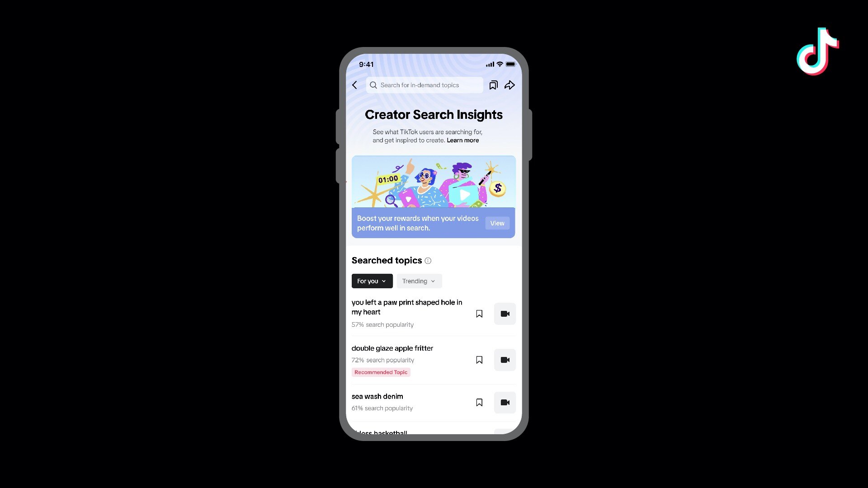Click the record video icon for 'you left a paw print'

click(x=505, y=313)
